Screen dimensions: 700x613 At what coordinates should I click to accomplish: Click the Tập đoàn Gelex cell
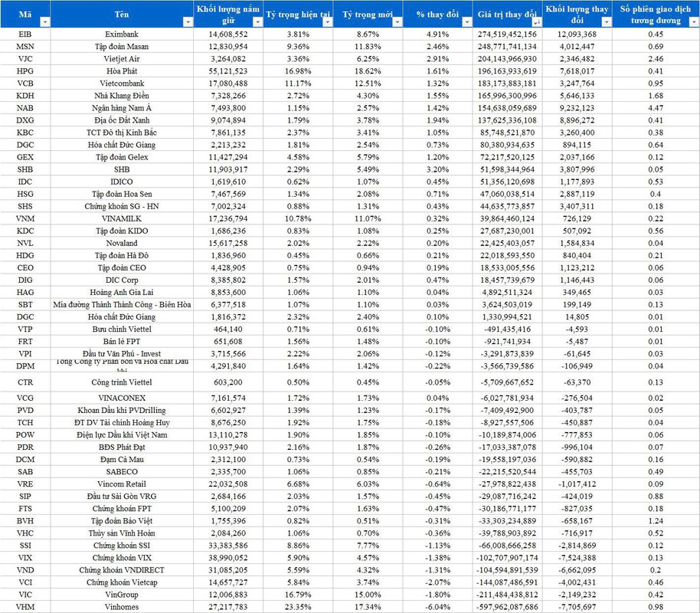pos(122,157)
